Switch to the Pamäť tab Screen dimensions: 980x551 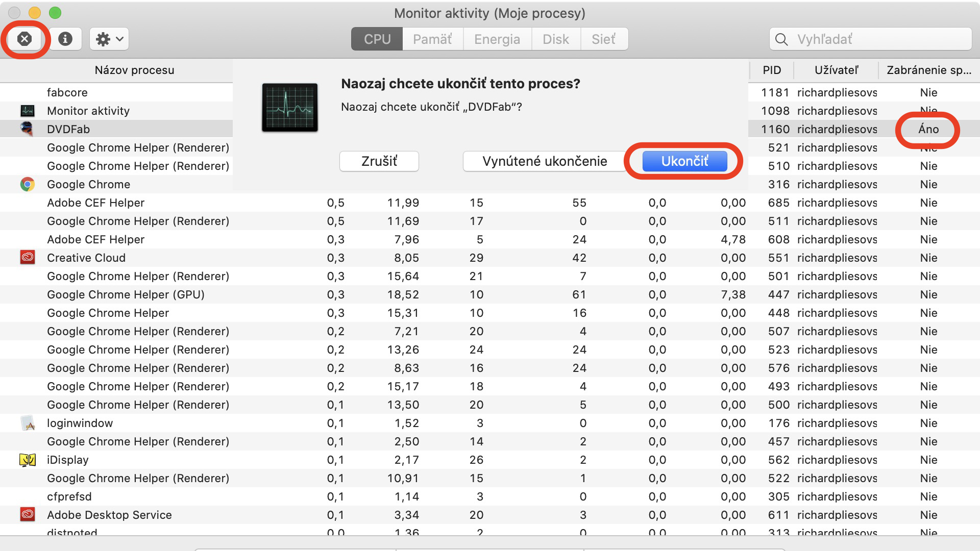[x=433, y=39]
